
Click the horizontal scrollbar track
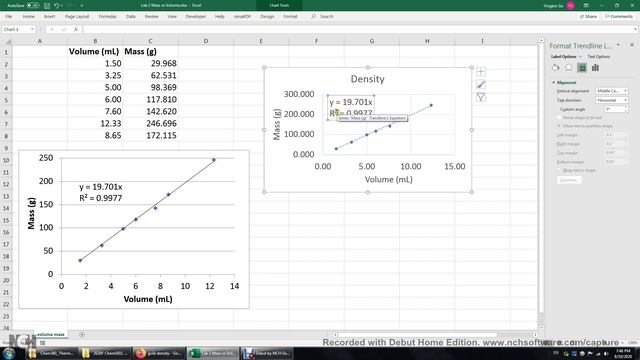click(435, 335)
